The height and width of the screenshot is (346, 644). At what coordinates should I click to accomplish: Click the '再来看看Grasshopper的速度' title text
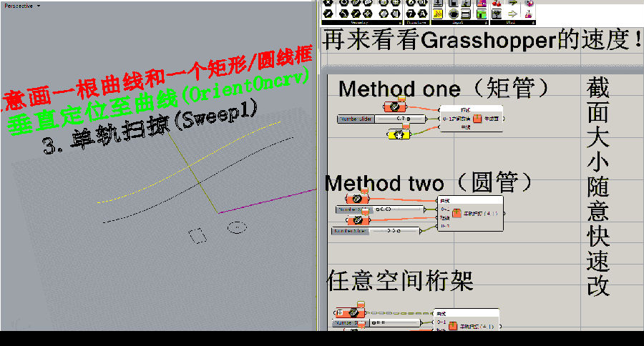(477, 40)
